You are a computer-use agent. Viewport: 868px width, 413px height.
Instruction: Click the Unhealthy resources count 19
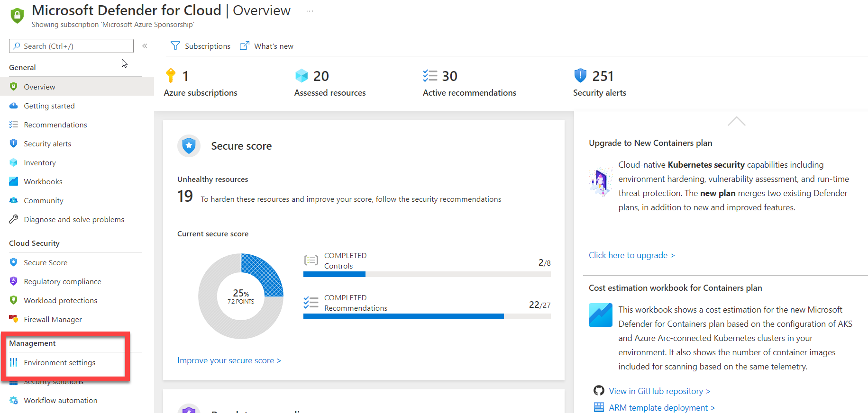pyautogui.click(x=185, y=196)
